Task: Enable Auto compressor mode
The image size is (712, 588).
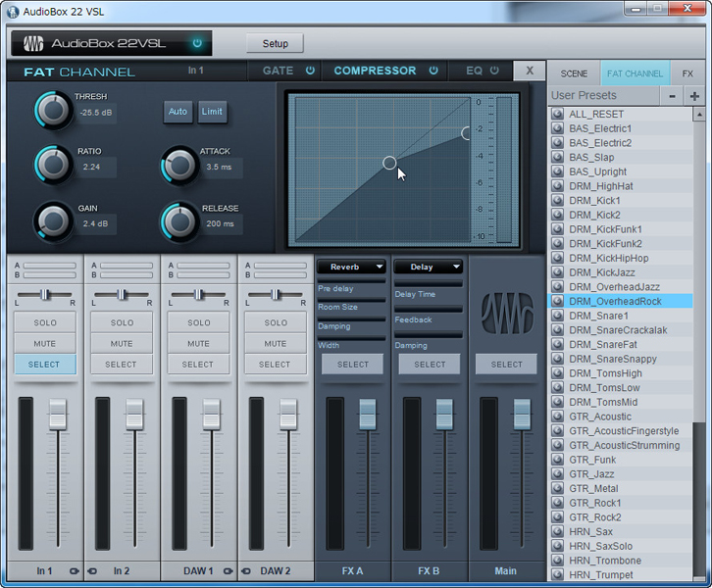Action: tap(178, 112)
